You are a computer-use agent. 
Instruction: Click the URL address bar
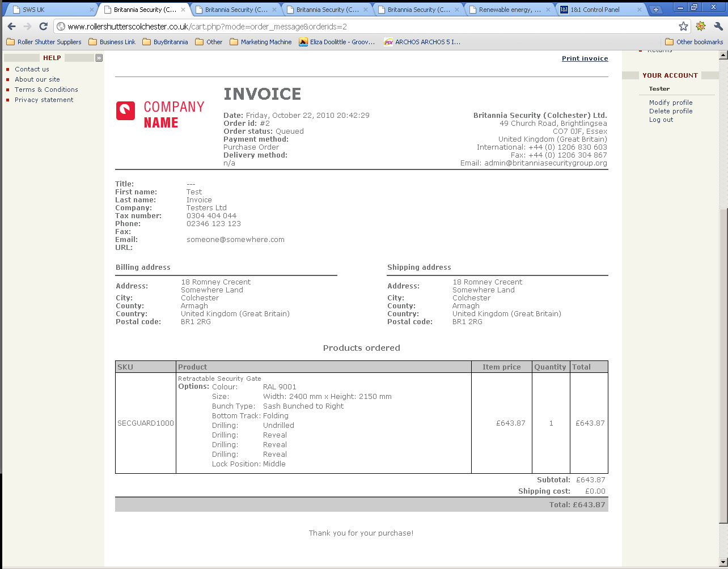[369, 27]
